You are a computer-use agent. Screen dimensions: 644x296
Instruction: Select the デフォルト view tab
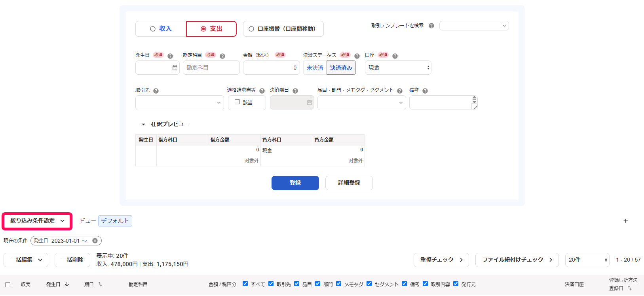pyautogui.click(x=115, y=221)
